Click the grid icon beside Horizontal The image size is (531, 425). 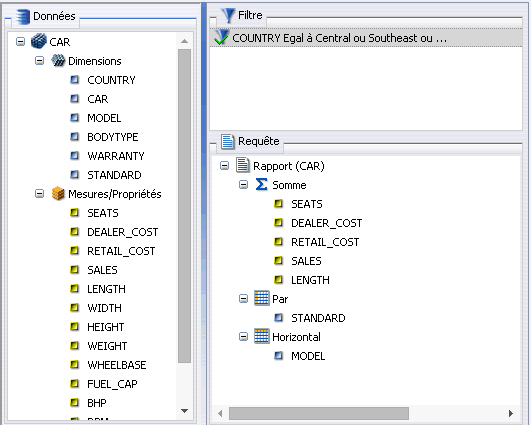point(261,336)
